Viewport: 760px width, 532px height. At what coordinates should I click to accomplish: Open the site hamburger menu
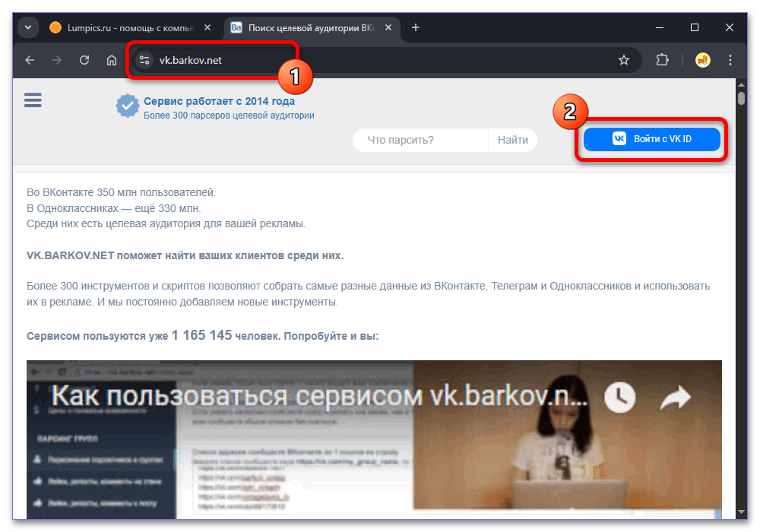pyautogui.click(x=33, y=100)
